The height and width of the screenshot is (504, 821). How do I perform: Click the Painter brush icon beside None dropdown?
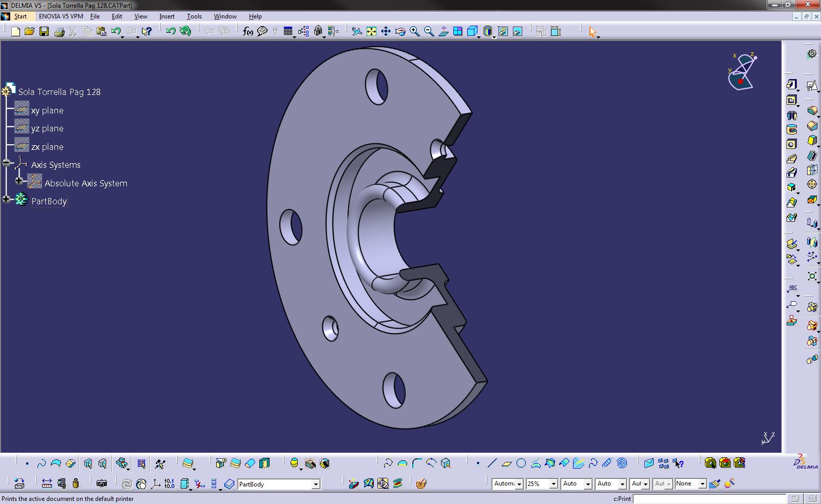tap(715, 483)
